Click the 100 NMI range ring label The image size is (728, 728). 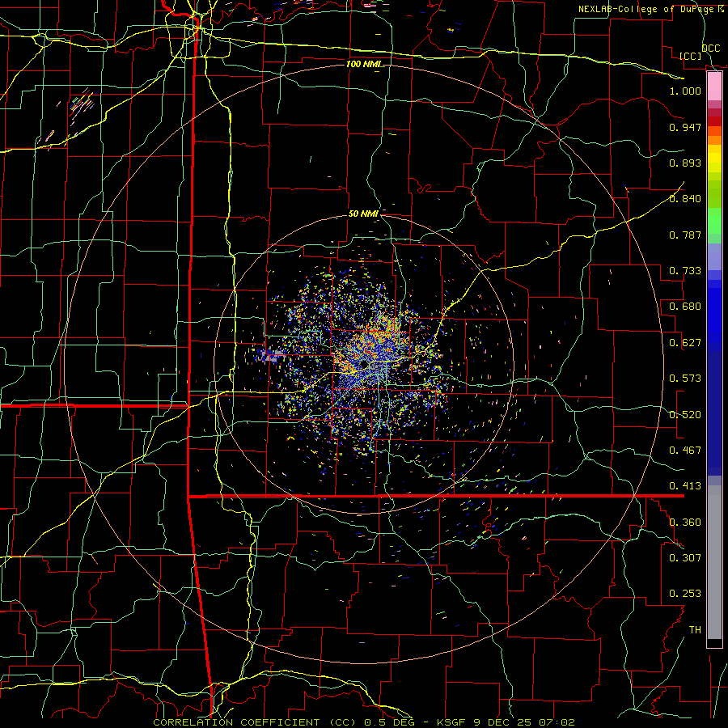click(365, 64)
